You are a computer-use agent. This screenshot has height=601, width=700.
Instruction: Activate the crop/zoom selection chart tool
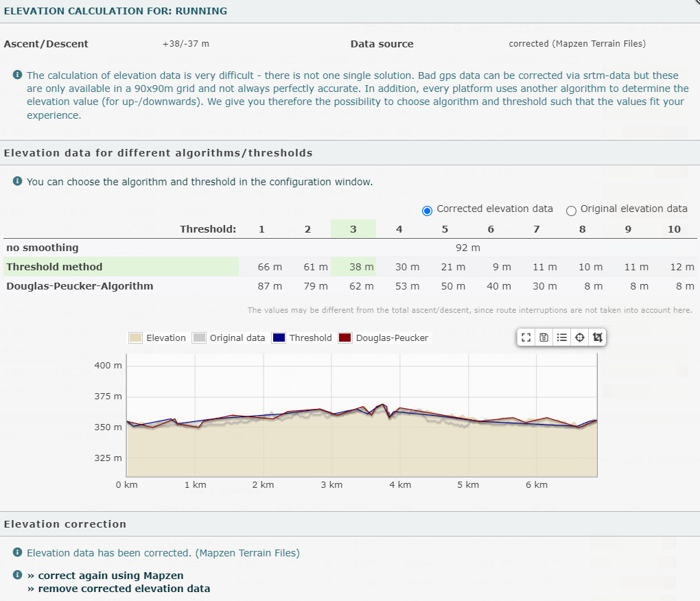coord(597,338)
